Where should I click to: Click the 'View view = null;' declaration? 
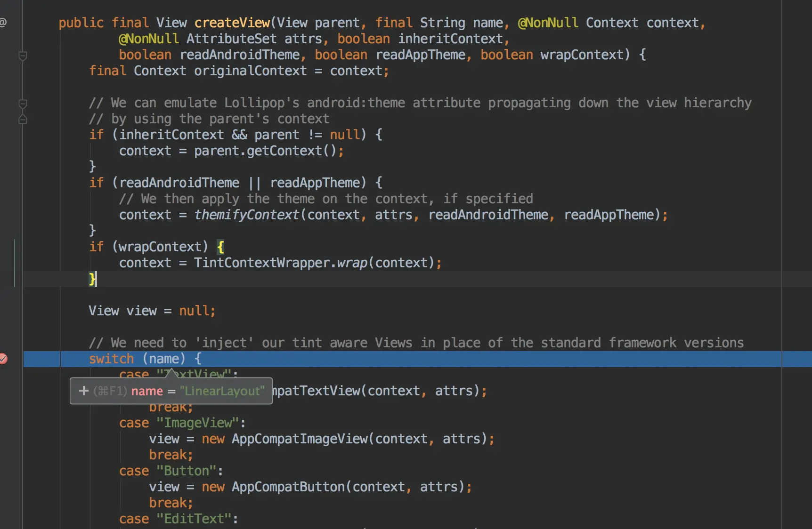(152, 311)
